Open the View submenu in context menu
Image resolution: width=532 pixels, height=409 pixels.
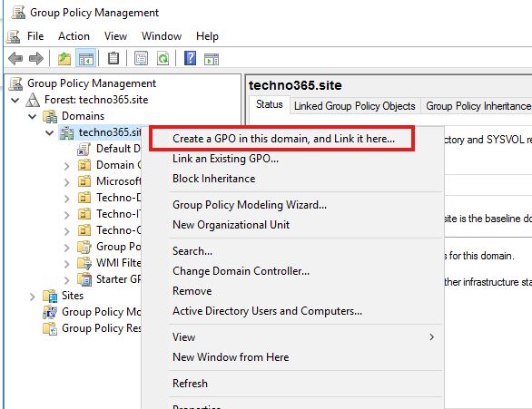coord(293,337)
